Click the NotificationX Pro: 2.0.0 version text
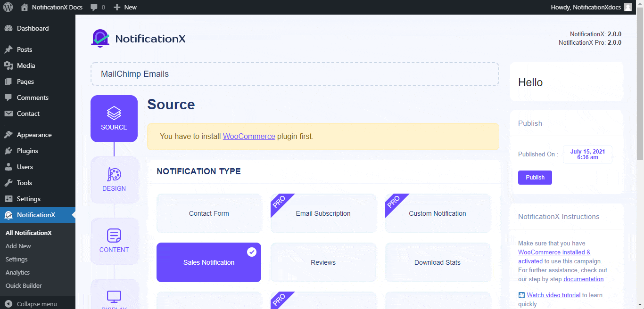Viewport: 644px width, 309px height. 590,42
